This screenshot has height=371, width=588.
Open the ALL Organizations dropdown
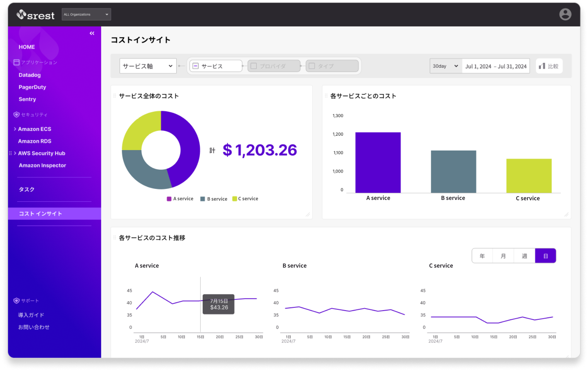[x=86, y=14]
